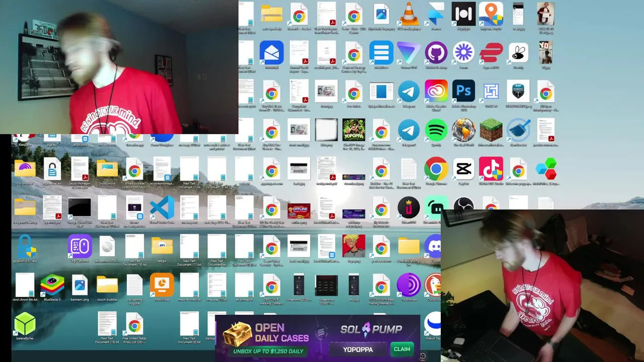Open the Logi Options+ icon
The width and height of the screenshot is (644, 362).
pos(79,247)
